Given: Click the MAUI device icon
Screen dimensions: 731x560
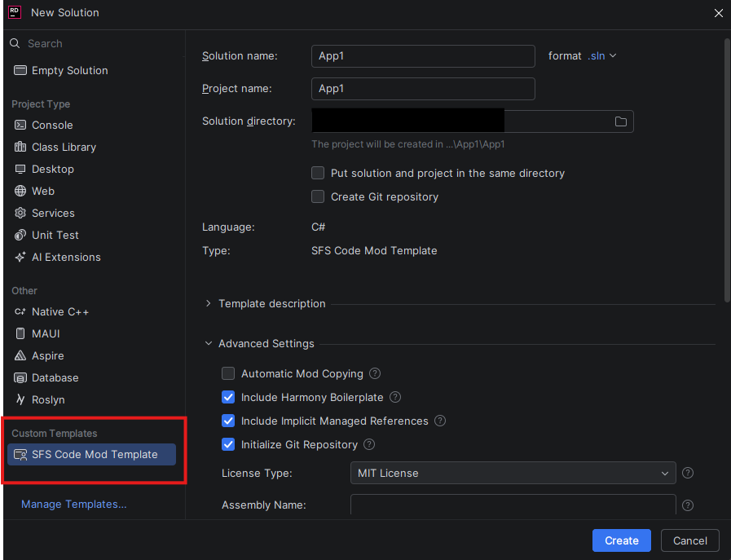Looking at the screenshot, I should pos(20,333).
